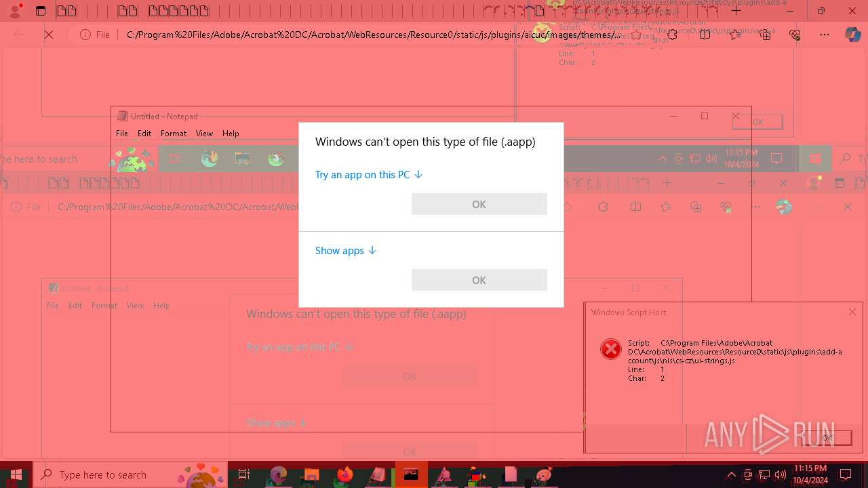Click script path ending in ui-strings.js
The width and height of the screenshot is (868, 488).
(735, 352)
